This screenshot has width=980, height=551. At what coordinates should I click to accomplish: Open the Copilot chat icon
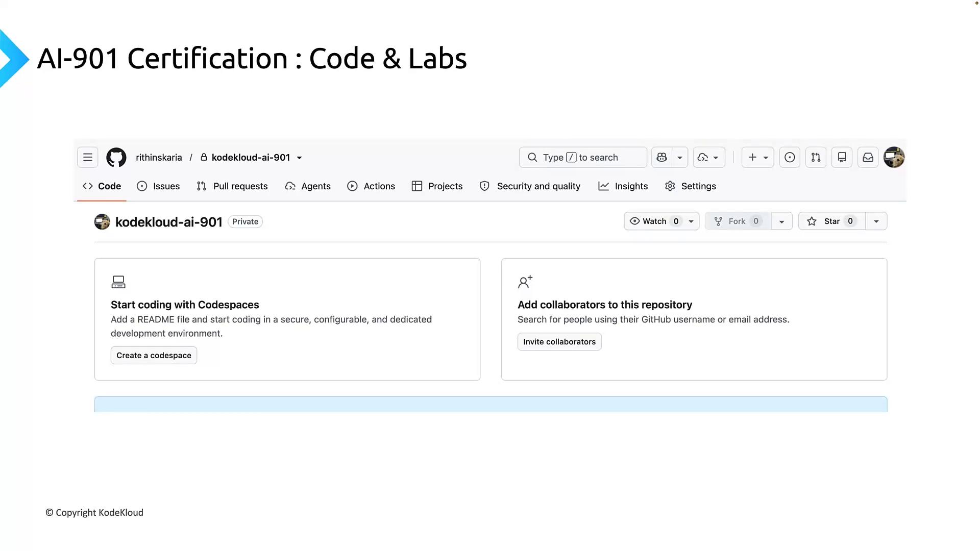pyautogui.click(x=662, y=157)
